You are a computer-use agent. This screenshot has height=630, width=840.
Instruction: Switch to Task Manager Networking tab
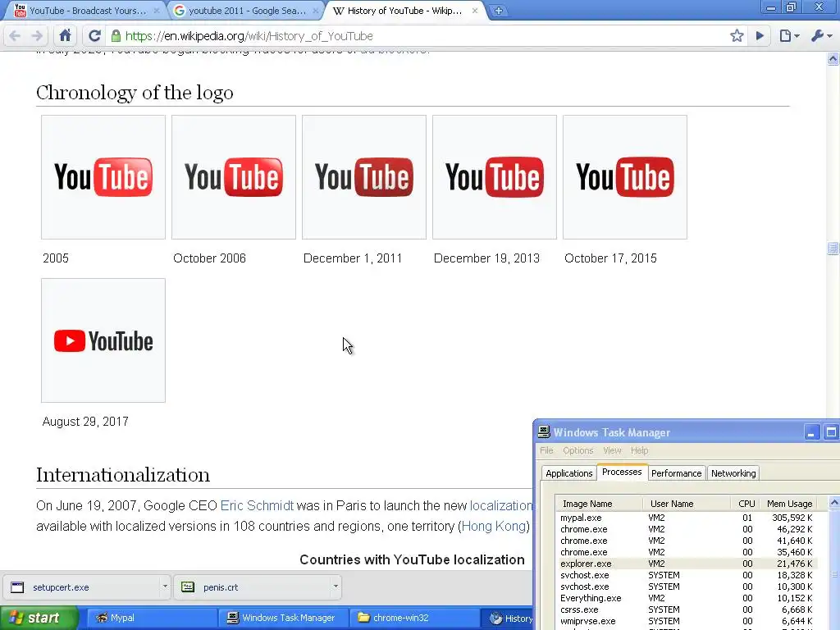pos(733,473)
